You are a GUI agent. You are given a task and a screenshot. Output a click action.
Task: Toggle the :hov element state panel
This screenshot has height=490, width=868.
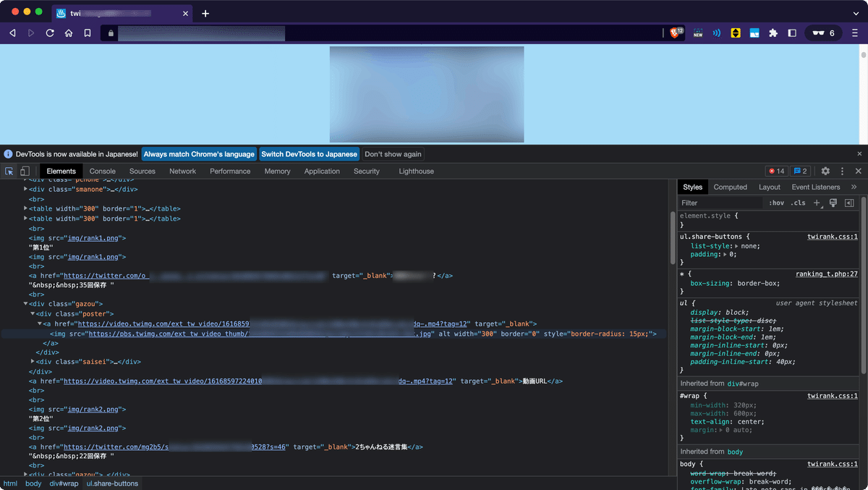click(776, 203)
